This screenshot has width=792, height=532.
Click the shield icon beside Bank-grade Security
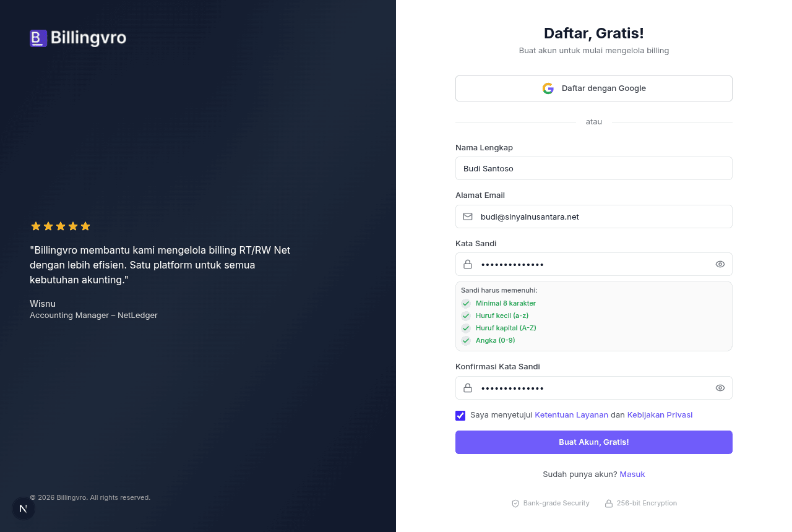pos(515,504)
